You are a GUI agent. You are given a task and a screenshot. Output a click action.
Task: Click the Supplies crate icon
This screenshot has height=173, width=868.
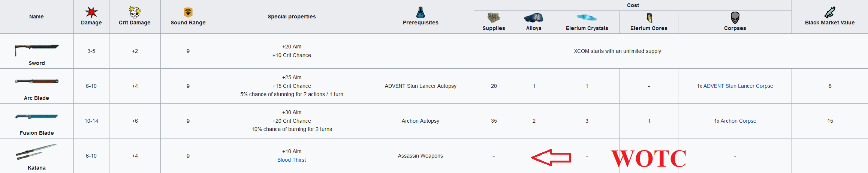pyautogui.click(x=494, y=18)
